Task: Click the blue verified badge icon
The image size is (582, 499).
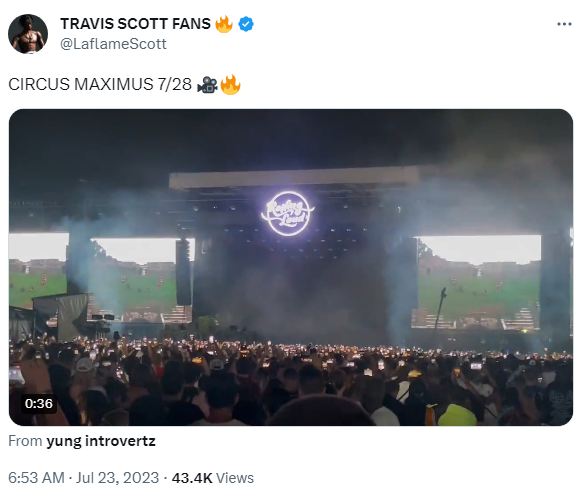Action: (x=246, y=24)
